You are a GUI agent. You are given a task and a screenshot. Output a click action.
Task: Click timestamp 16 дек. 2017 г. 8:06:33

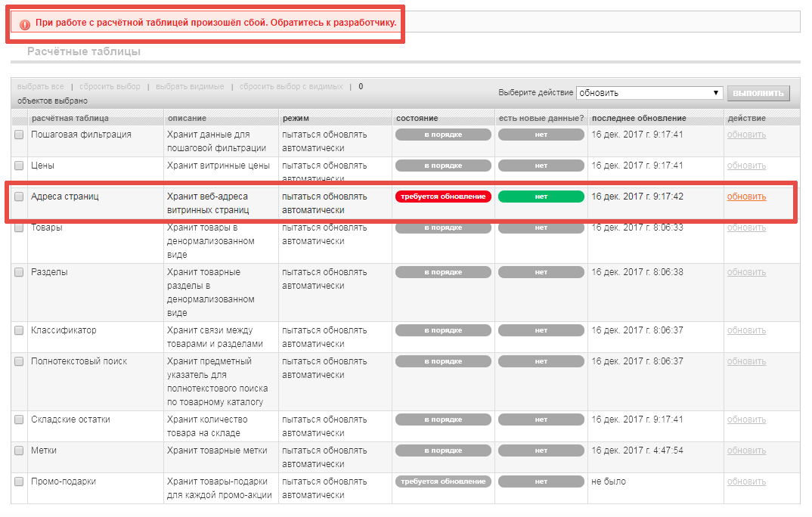click(x=637, y=228)
